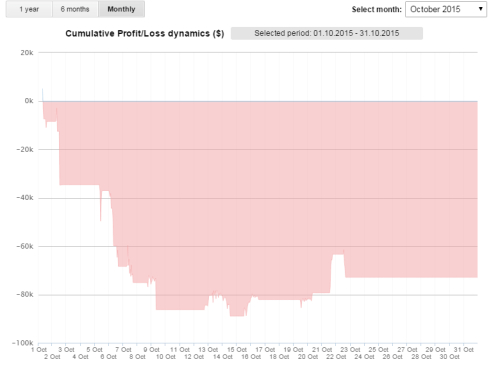Click the 31 Oct x-axis label
Image resolution: width=500 pixels, height=371 pixels.
464,350
